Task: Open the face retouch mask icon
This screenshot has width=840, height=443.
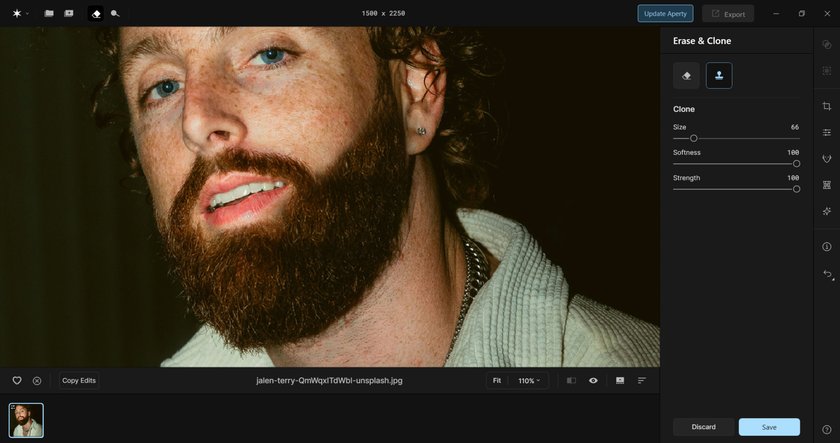Action: click(x=827, y=159)
